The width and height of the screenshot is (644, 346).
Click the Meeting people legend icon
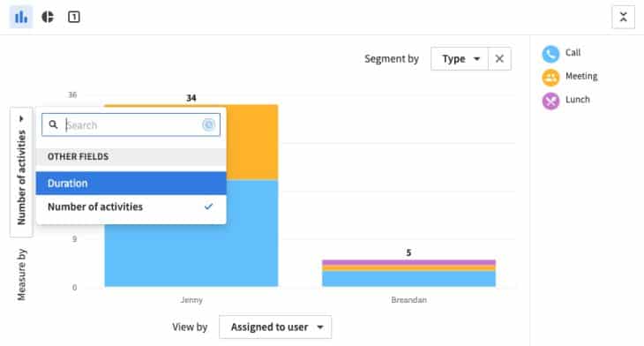point(550,77)
